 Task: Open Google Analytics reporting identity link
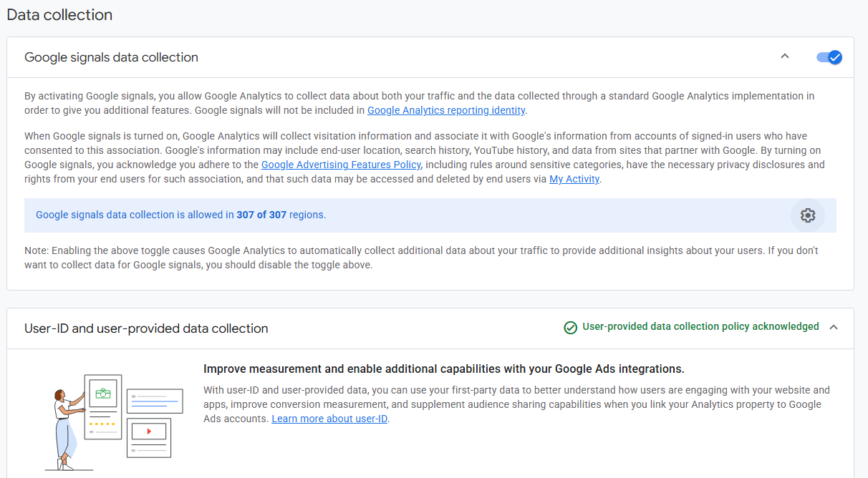tap(446, 110)
